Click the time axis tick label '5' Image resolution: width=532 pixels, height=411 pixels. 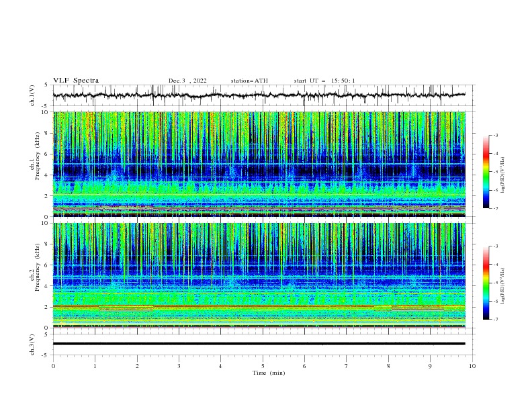pyautogui.click(x=263, y=366)
